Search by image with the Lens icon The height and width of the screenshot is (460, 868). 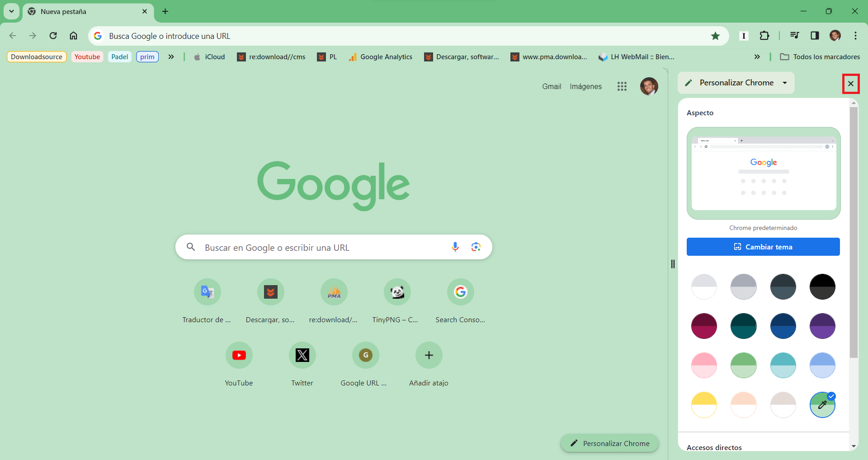point(476,247)
